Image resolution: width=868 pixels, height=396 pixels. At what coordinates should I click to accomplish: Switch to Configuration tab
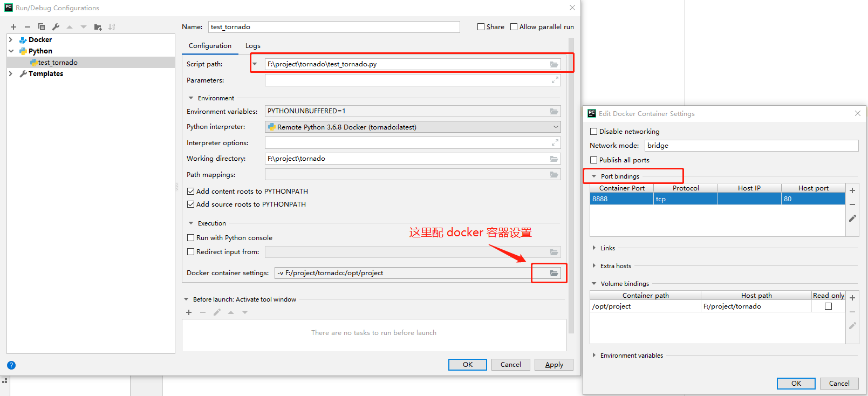click(x=210, y=46)
